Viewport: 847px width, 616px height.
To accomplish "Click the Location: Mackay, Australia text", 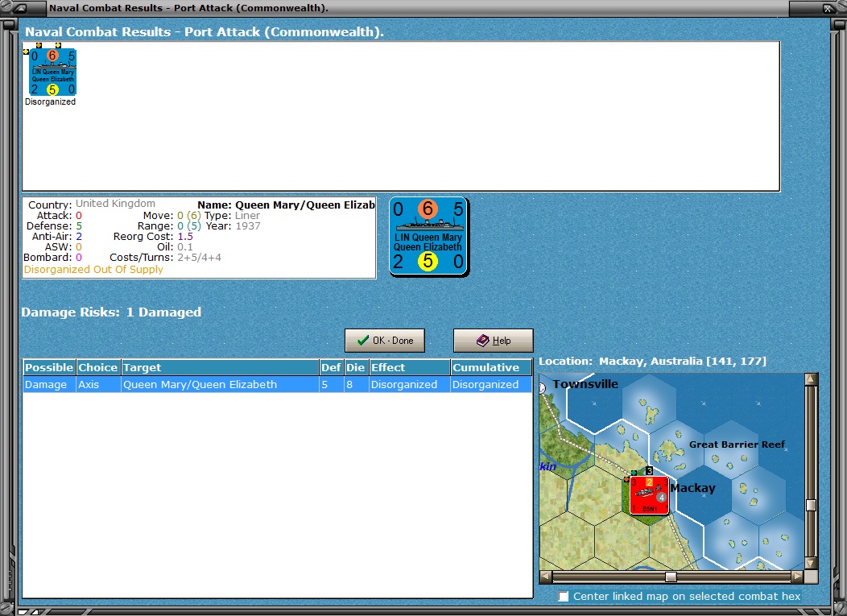I will point(652,361).
